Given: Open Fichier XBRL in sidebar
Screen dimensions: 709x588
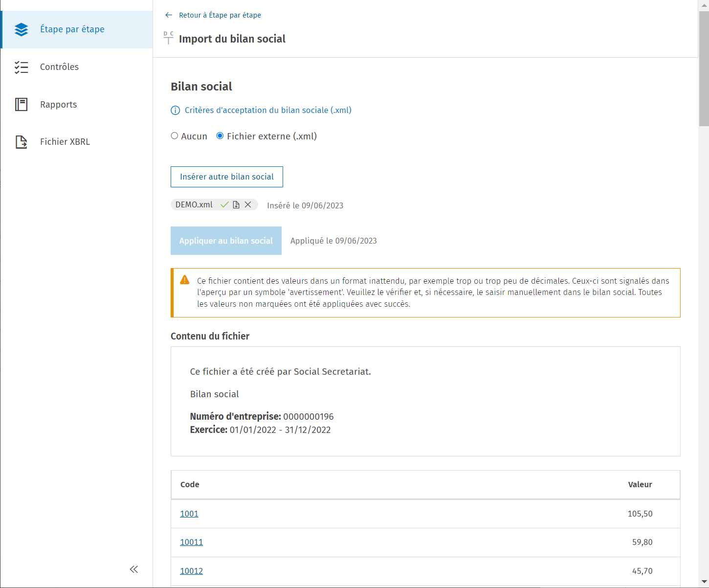Looking at the screenshot, I should tap(76, 142).
